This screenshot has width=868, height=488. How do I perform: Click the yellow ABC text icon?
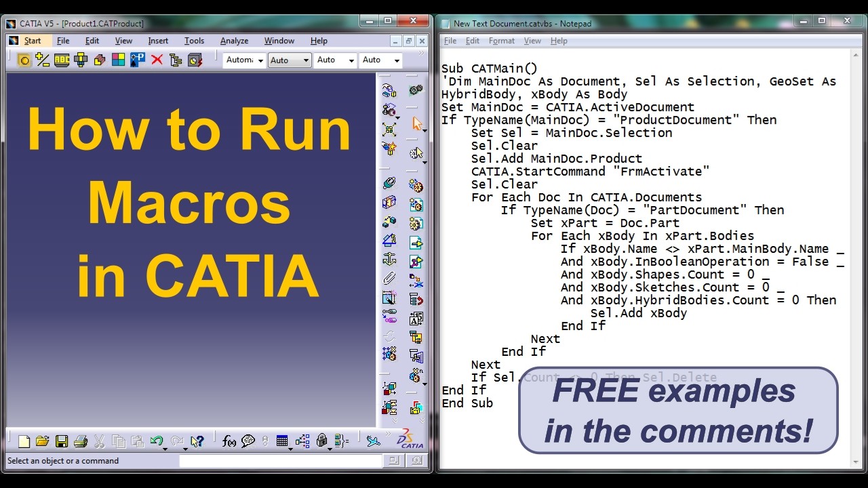coord(62,60)
